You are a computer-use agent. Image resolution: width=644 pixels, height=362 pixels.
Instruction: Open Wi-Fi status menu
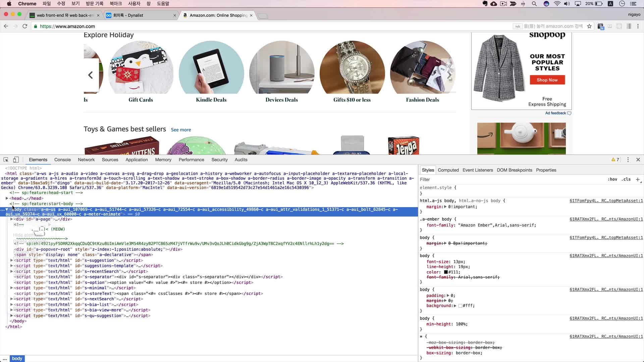coord(557,4)
